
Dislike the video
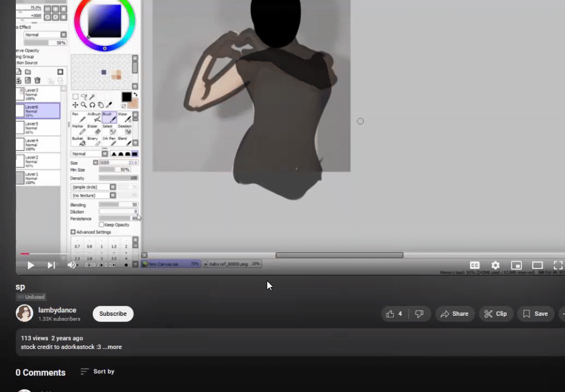coord(419,314)
